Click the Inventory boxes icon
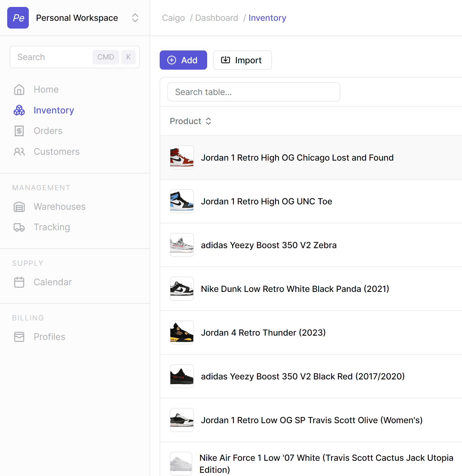The image size is (462, 476). pyautogui.click(x=19, y=110)
